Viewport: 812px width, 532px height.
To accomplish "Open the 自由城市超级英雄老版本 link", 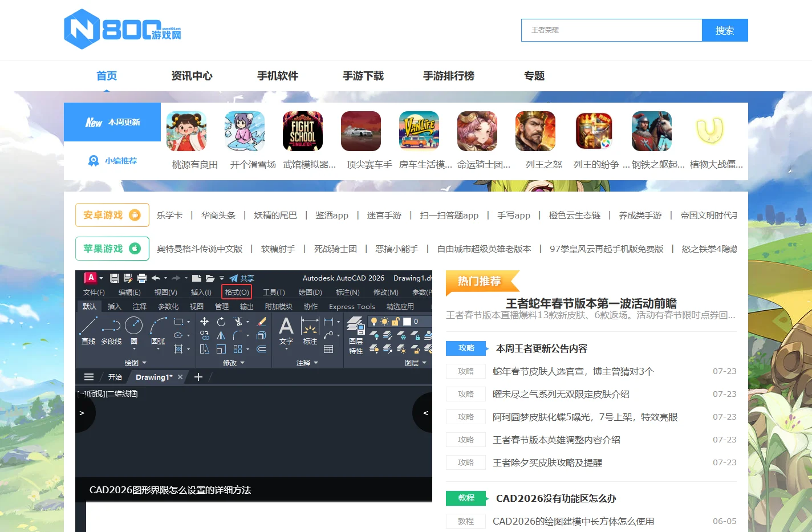I will pos(484,249).
